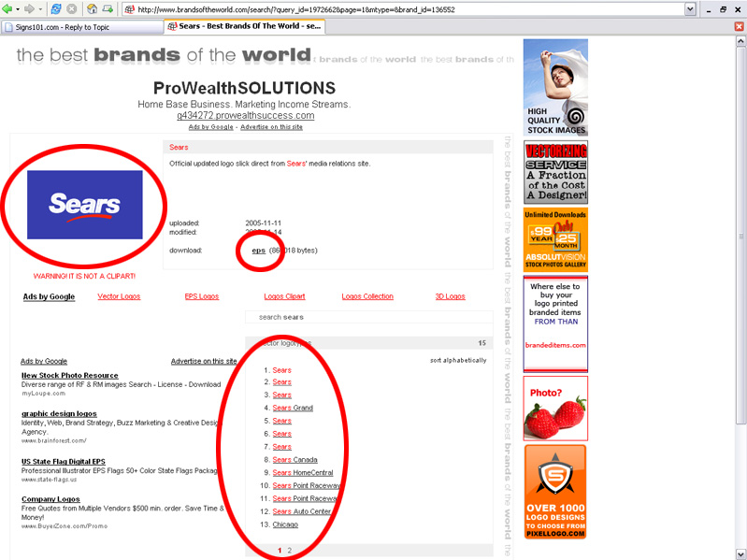Click the scrollbar up arrow
The height and width of the screenshot is (560, 747).
point(740,41)
